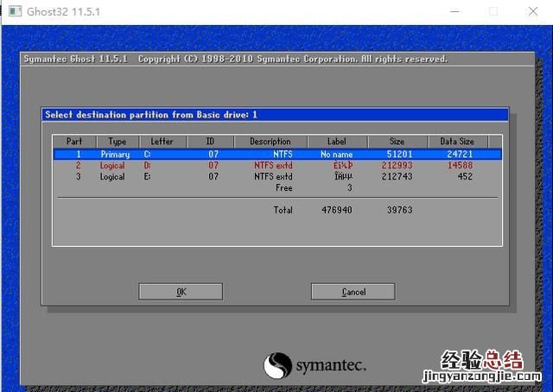Click the Label column header
The image size is (553, 392).
[336, 142]
